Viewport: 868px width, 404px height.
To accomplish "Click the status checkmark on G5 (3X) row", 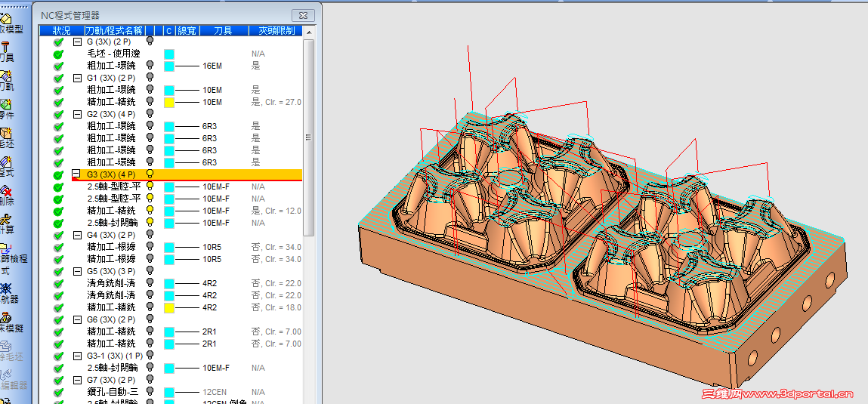I will [59, 271].
